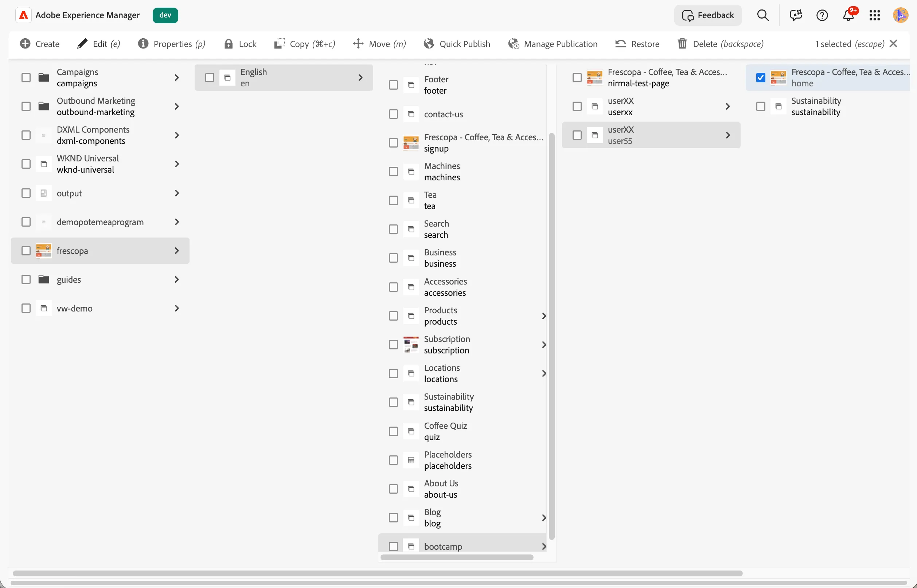Check the user55 row checkbox
The height and width of the screenshot is (588, 917).
click(577, 135)
